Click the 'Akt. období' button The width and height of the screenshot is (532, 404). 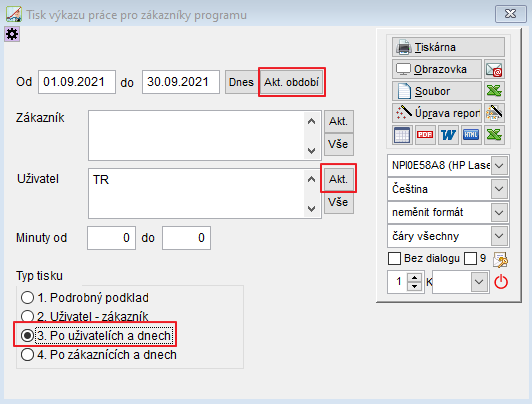pyautogui.click(x=291, y=82)
